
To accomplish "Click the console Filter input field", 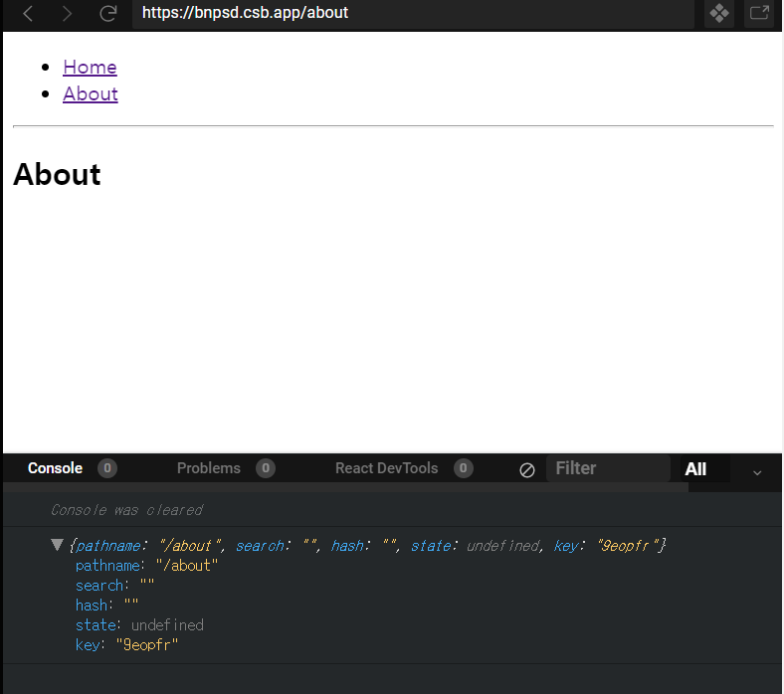I will click(608, 468).
